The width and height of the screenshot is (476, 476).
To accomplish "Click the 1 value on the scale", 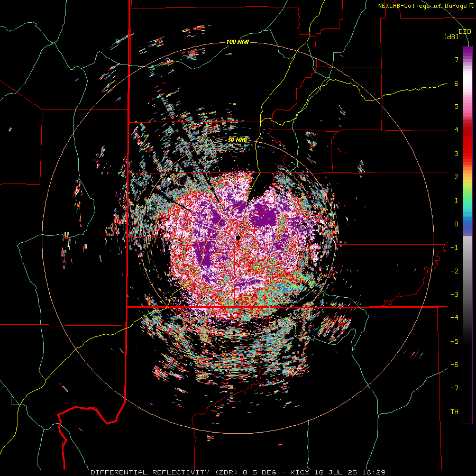I will (x=456, y=200).
